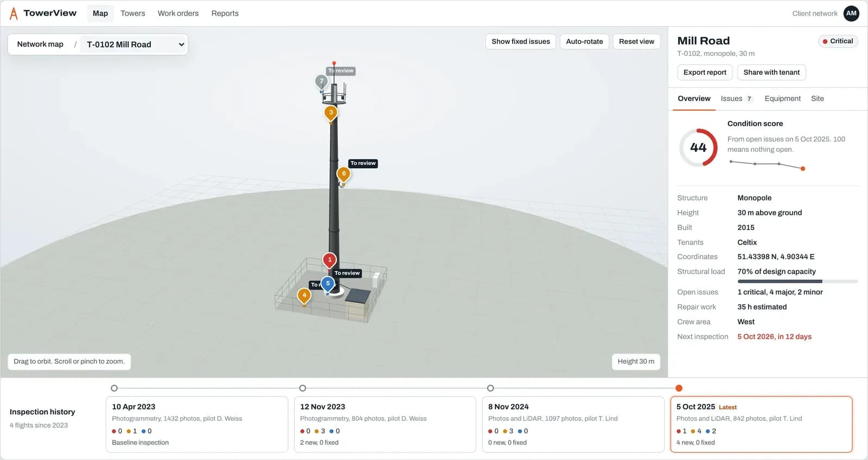Click the condition score trend sparkline
Viewport: 868px width, 460px height.
point(767,164)
